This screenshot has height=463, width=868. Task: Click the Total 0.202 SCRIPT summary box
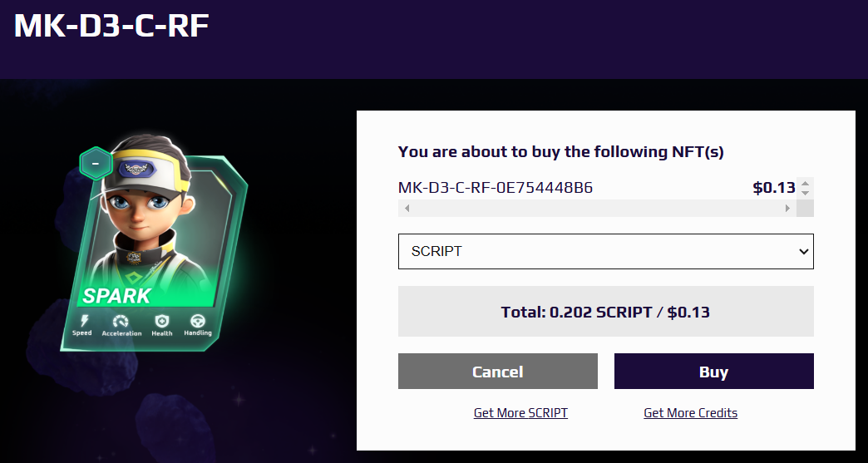point(605,312)
